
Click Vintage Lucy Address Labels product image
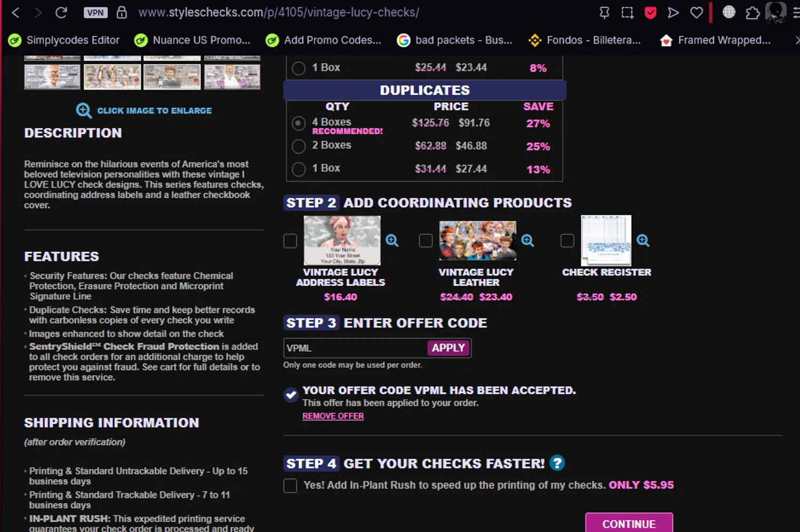pos(342,240)
